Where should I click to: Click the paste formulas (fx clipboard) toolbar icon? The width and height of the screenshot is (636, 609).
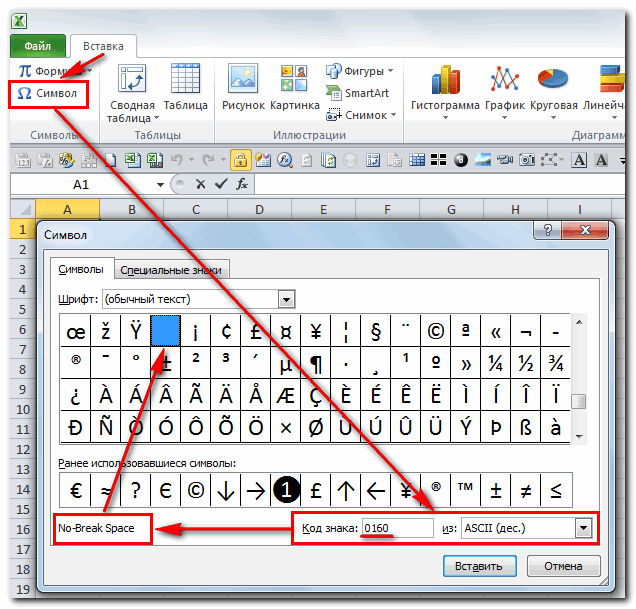(45, 160)
